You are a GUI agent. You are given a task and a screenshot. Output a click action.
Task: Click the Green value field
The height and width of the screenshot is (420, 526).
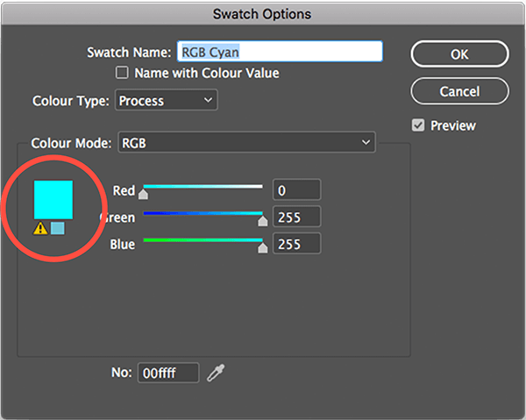[297, 217]
